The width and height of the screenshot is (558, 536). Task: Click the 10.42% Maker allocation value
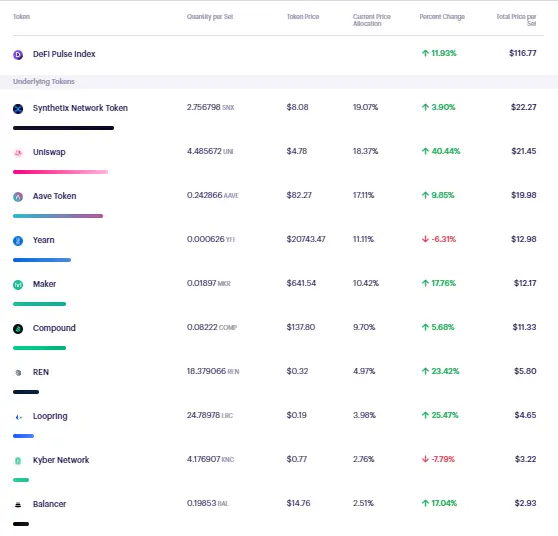tap(365, 283)
